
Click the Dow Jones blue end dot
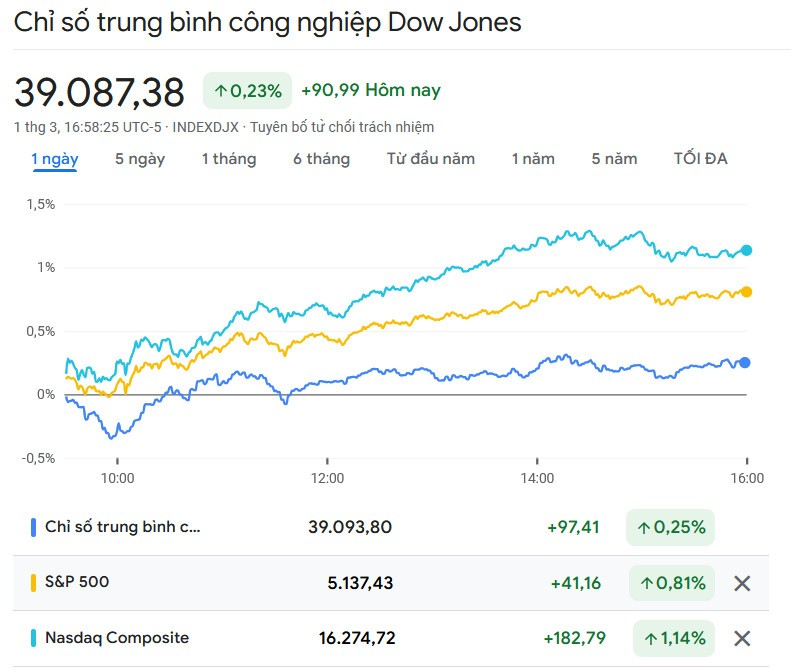(x=745, y=363)
